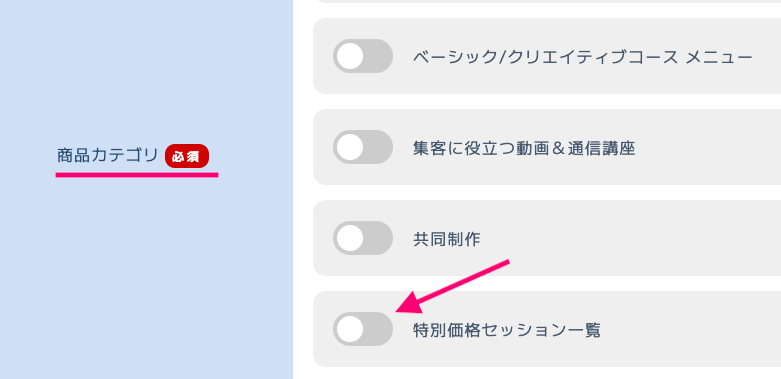Click the light blue sidebar panel background
The image size is (781, 379).
[x=146, y=279]
